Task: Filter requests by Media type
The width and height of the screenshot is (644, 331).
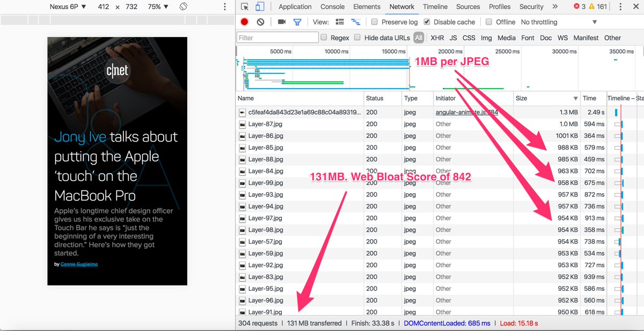Action: [507, 38]
